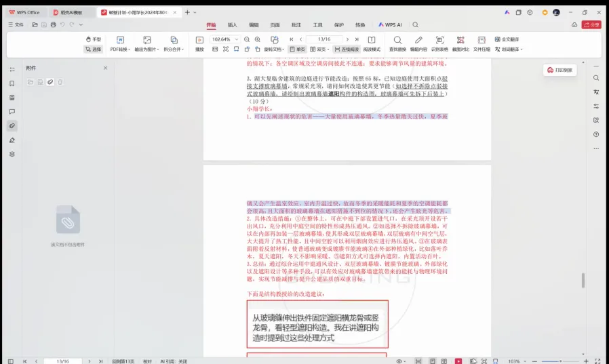Click the 打印到家 floating button
609x364 pixels.
(559, 70)
